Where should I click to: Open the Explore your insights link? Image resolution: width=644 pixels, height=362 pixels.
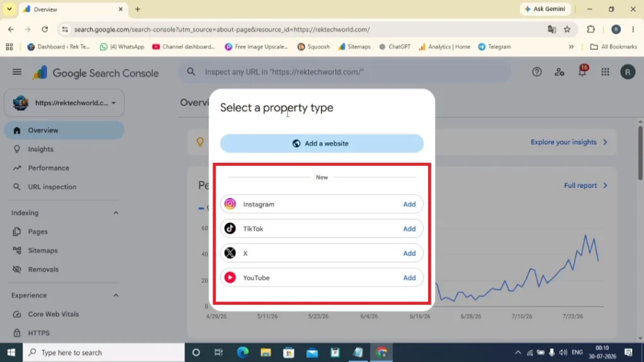(569, 142)
